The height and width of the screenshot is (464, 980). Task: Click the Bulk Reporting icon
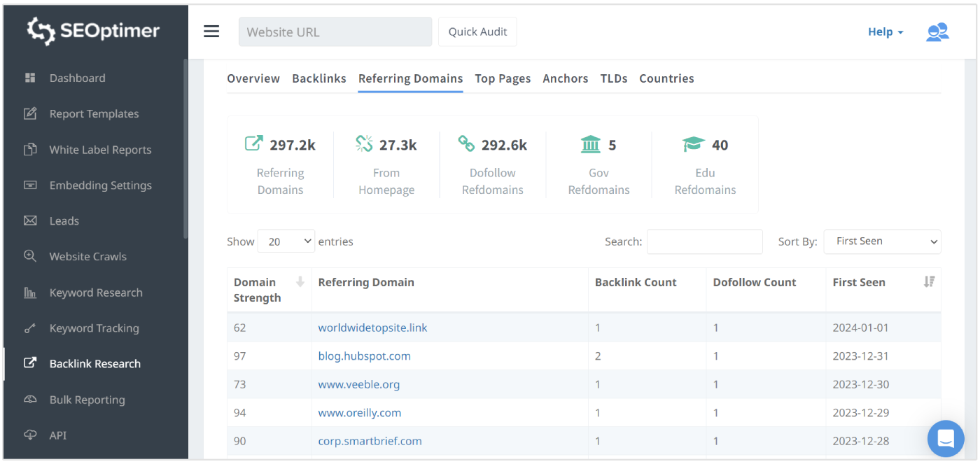tap(30, 400)
